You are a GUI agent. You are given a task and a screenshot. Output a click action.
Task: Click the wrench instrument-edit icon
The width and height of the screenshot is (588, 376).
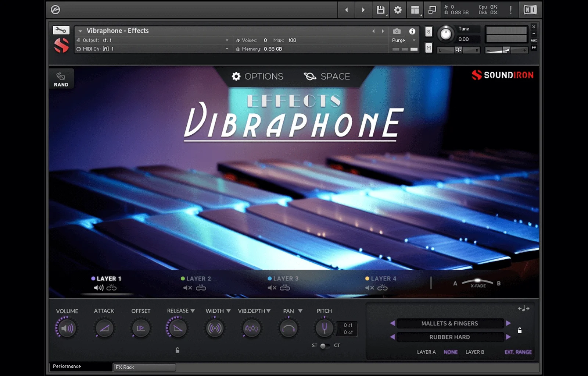61,29
